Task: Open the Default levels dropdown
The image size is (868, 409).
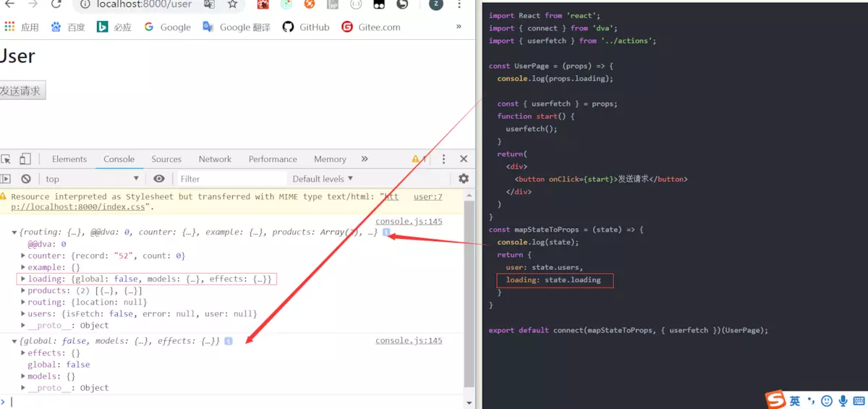Action: [x=323, y=179]
